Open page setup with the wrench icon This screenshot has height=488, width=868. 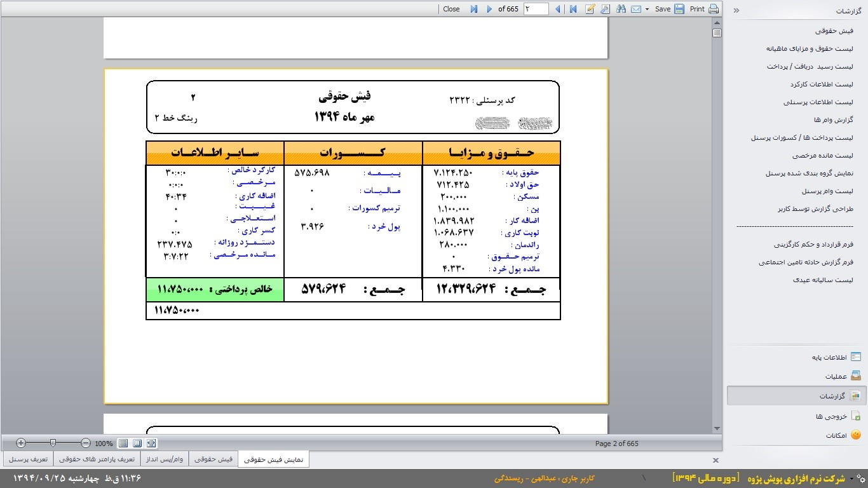click(604, 9)
